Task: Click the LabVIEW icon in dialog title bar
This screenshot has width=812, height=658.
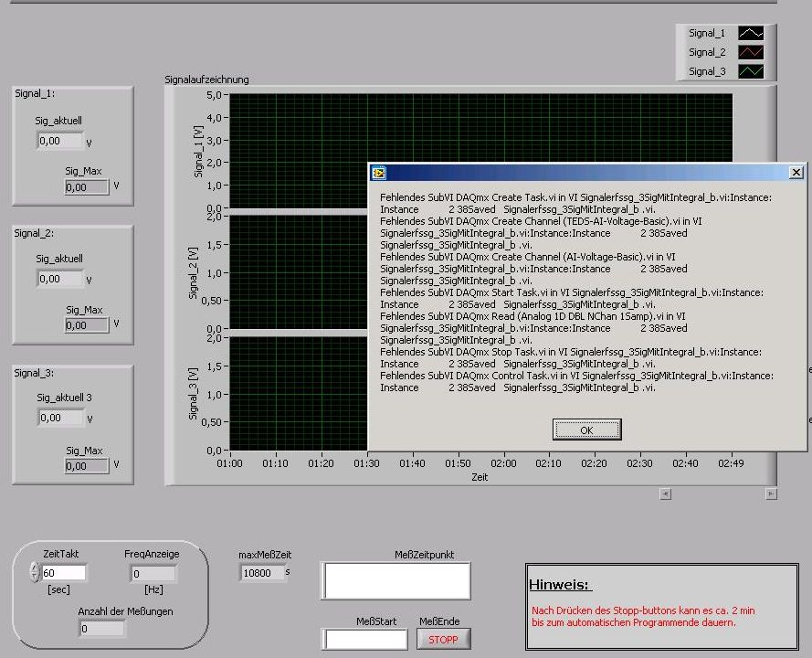Action: [x=379, y=173]
